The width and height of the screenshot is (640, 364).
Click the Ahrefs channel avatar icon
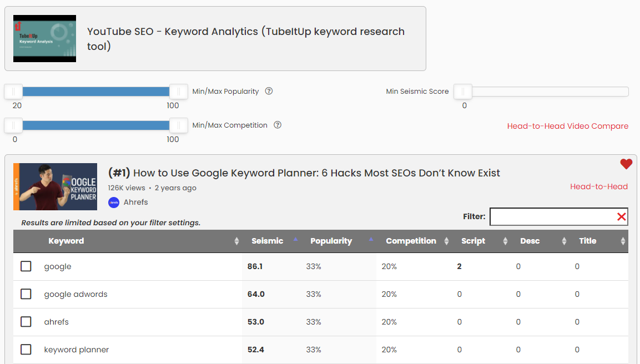pos(113,203)
